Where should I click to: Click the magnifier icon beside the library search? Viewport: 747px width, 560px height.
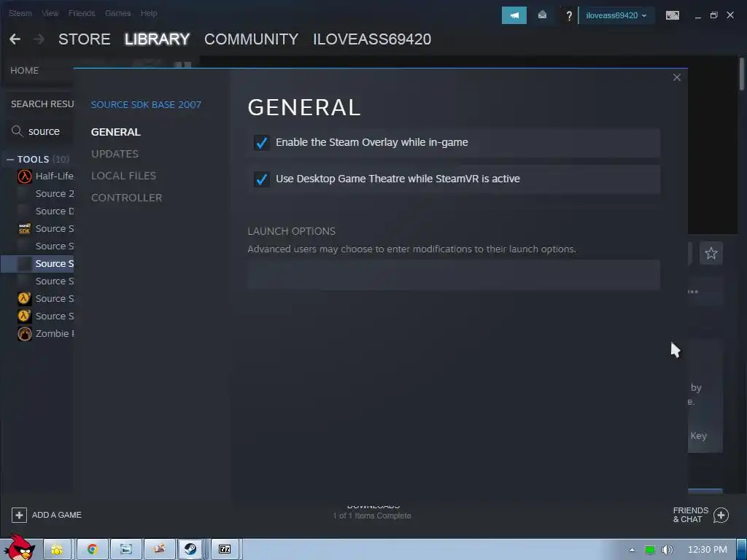coord(18,131)
